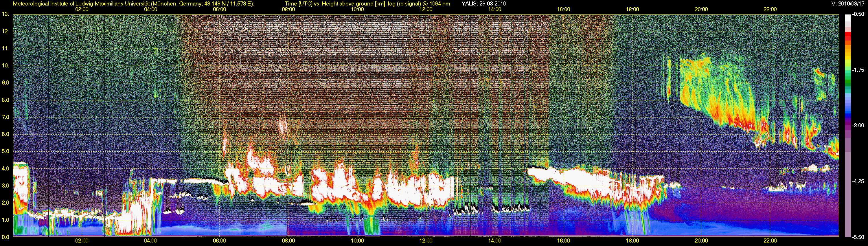Click the -0.50 value on the color scale

[x=858, y=14]
